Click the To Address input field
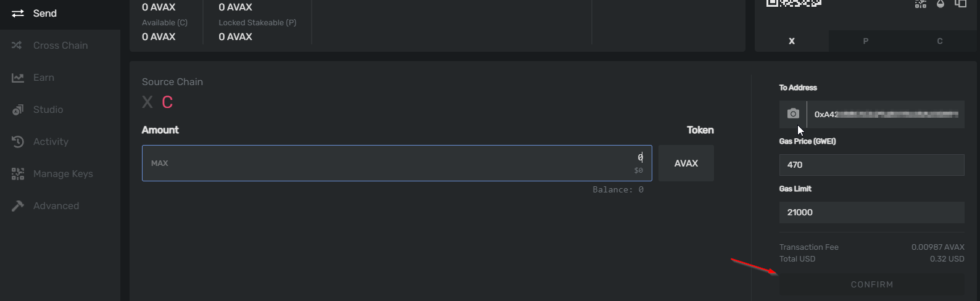The width and height of the screenshot is (980, 301). [885, 115]
